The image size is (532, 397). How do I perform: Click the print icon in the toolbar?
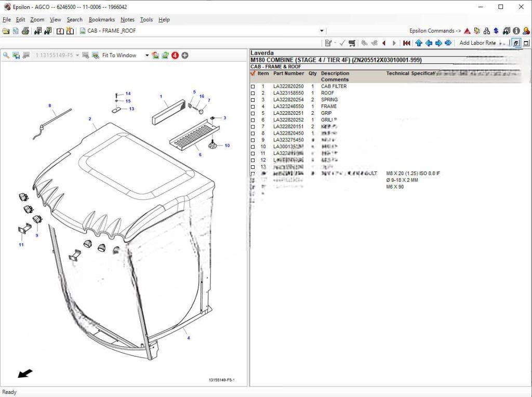[25, 31]
